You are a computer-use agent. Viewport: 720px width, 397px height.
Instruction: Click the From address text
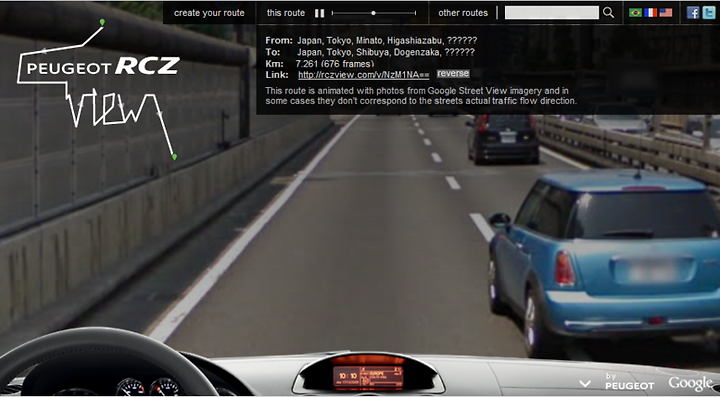coord(387,41)
